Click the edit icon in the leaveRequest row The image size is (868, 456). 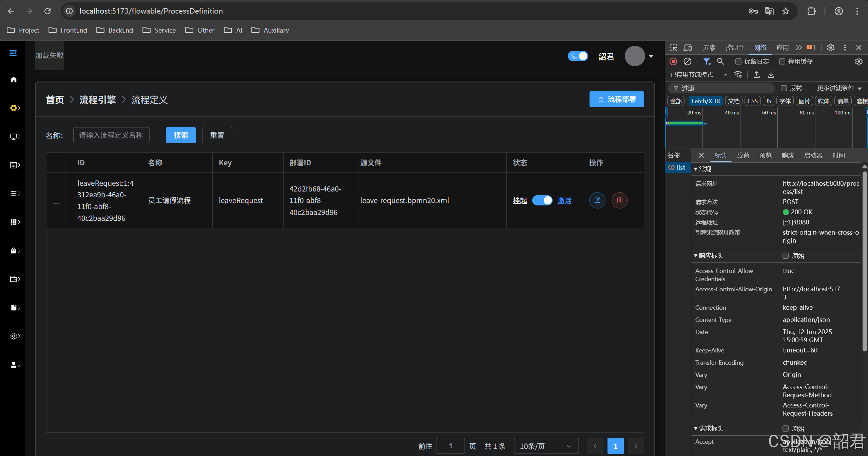click(x=597, y=200)
